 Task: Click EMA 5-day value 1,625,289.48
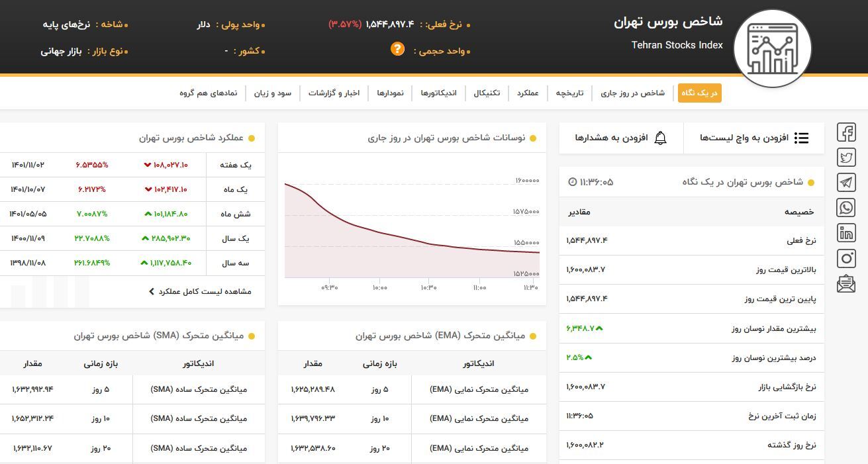pyautogui.click(x=313, y=389)
